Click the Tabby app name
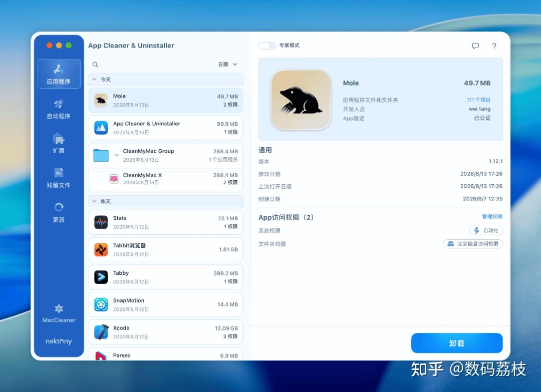 (x=121, y=273)
